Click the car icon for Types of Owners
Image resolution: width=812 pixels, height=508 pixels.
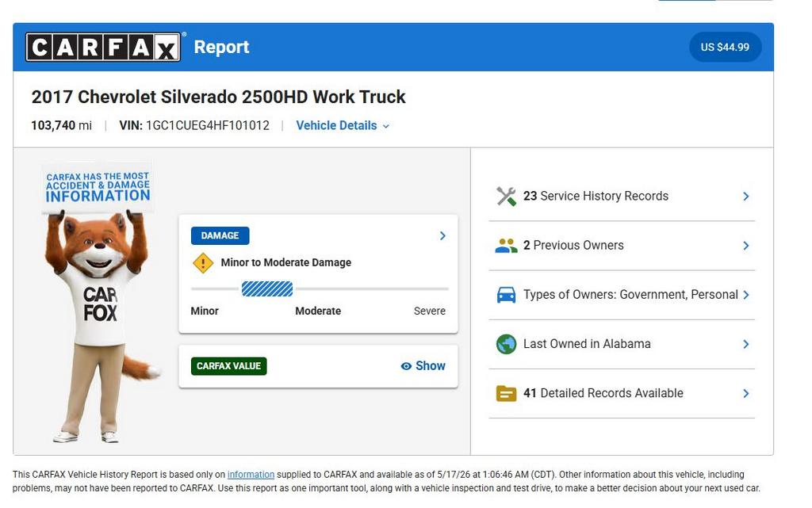[506, 295]
